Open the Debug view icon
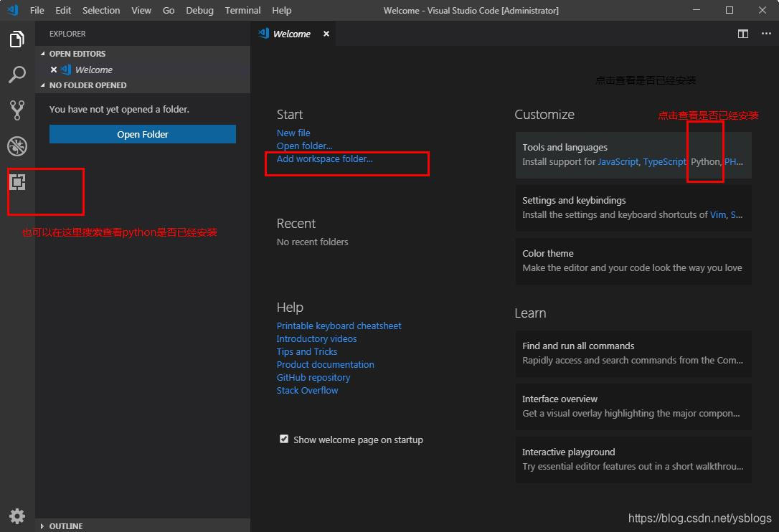Viewport: 779px width, 532px height. coord(17,146)
